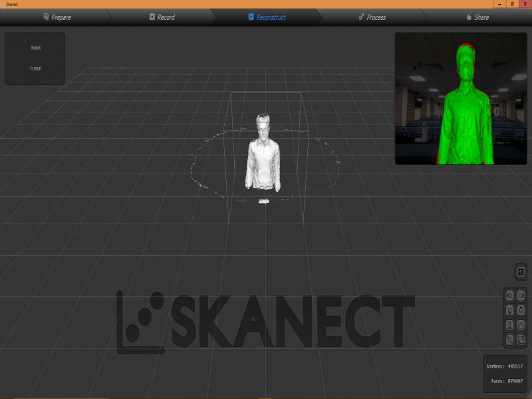Click the single view button above the view grid
Screen dimensions: 532x399
(x=521, y=272)
